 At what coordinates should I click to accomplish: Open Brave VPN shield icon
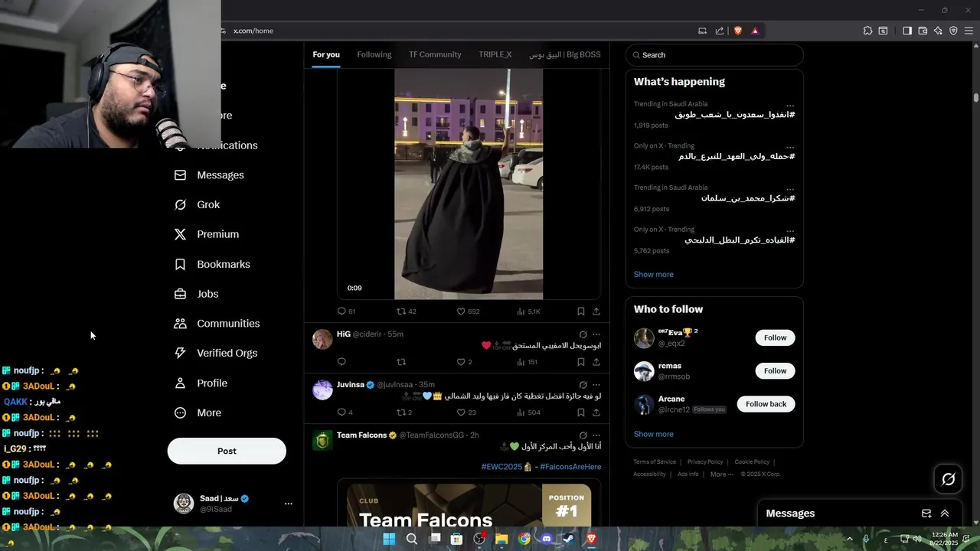pos(953,31)
